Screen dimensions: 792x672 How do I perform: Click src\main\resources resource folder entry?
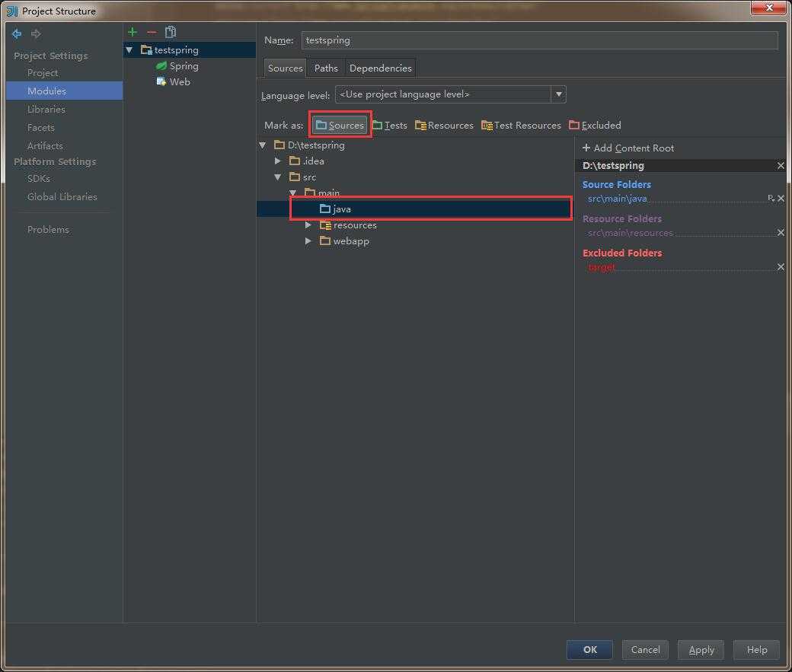point(631,233)
